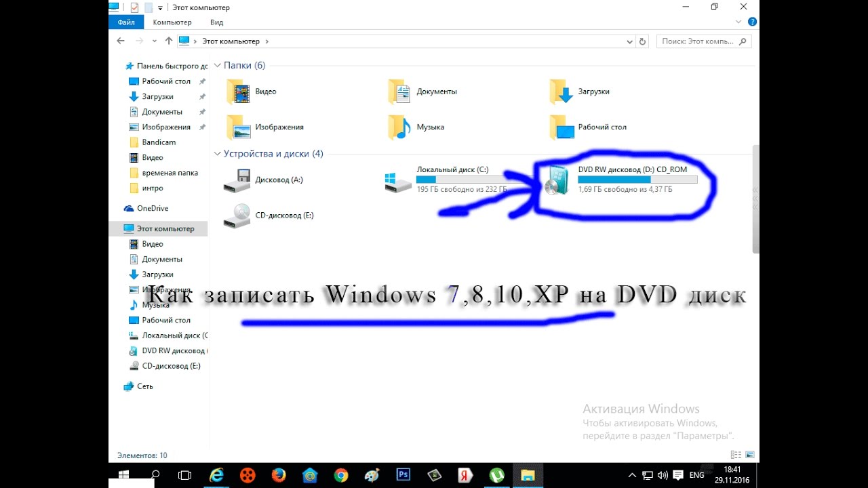
Task: Open address bar history dropdown
Action: coord(629,41)
